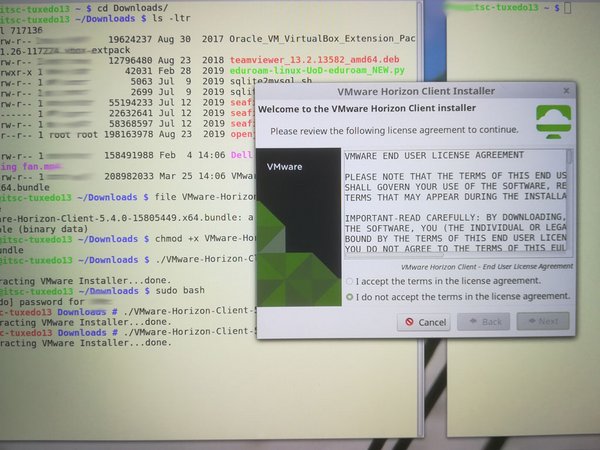Select 'I accept the terms' radio option

pos(349,282)
